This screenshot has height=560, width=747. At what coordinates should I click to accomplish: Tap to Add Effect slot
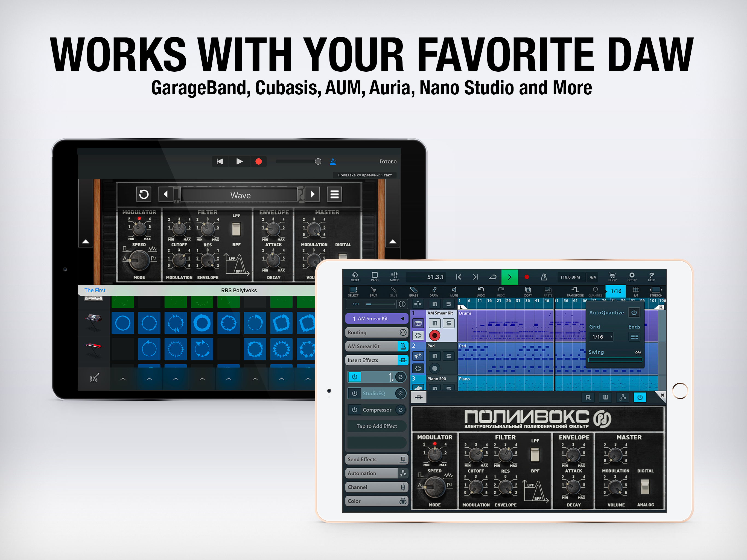coord(377,426)
